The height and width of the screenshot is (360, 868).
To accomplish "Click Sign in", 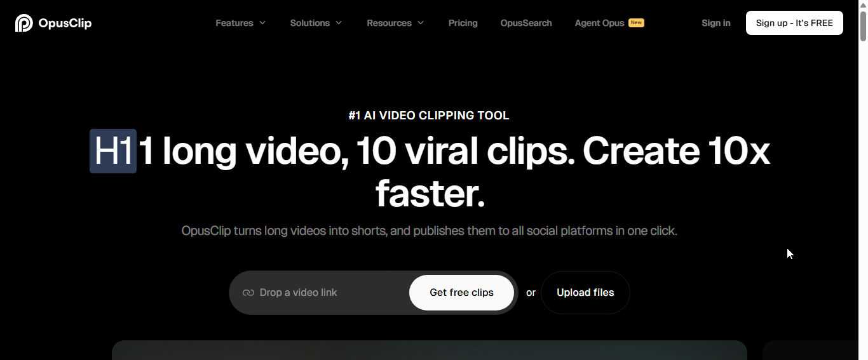I will [716, 23].
